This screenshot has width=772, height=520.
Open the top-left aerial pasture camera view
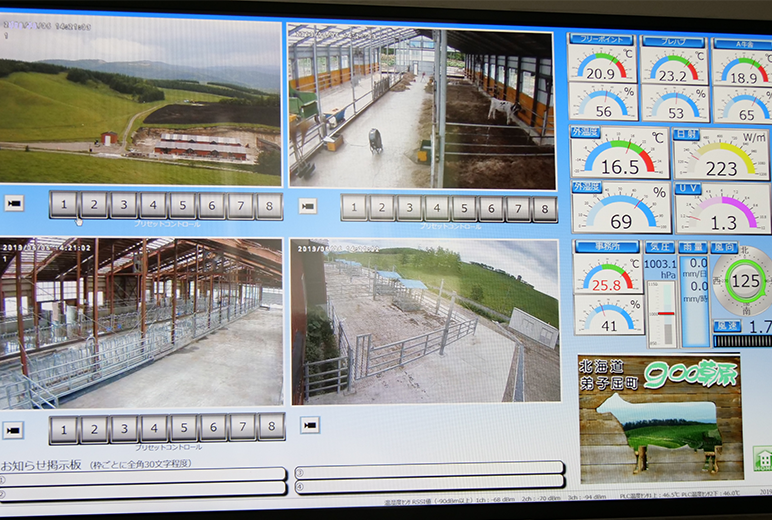pos(140,100)
